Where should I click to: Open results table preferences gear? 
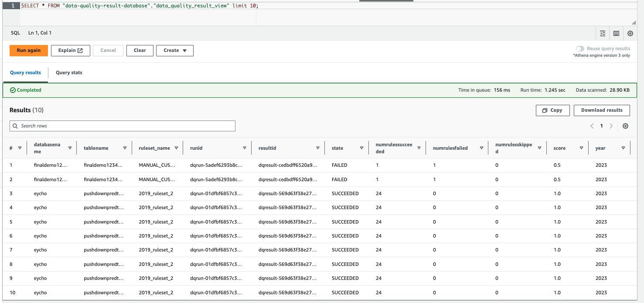[x=625, y=126]
